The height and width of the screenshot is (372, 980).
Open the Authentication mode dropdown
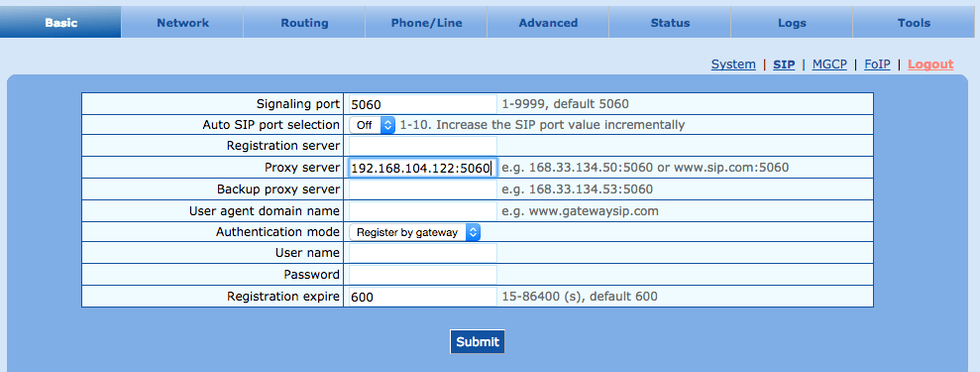(x=414, y=232)
